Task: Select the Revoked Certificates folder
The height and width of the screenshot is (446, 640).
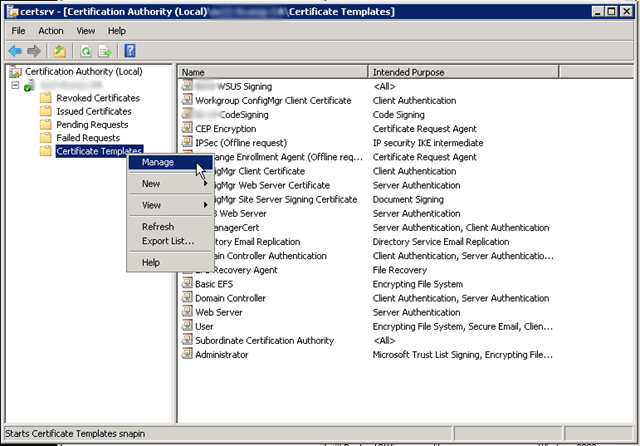Action: [97, 98]
